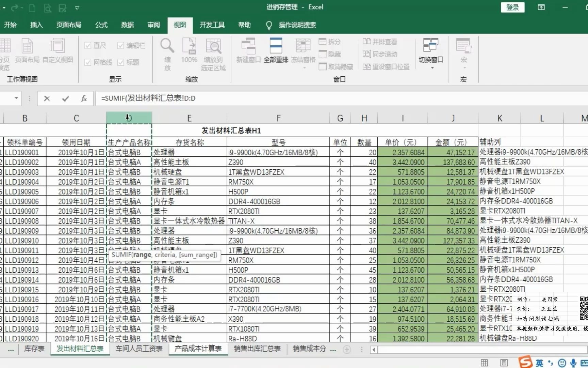Image resolution: width=588 pixels, height=368 pixels.
Task: Click the 登录 (Sign in) button
Action: pos(513,7)
